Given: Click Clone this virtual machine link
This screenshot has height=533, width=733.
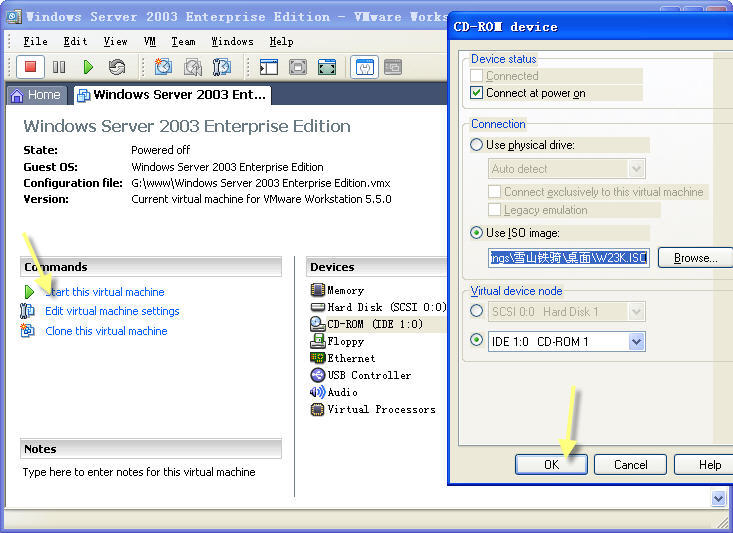Looking at the screenshot, I should pyautogui.click(x=106, y=331).
